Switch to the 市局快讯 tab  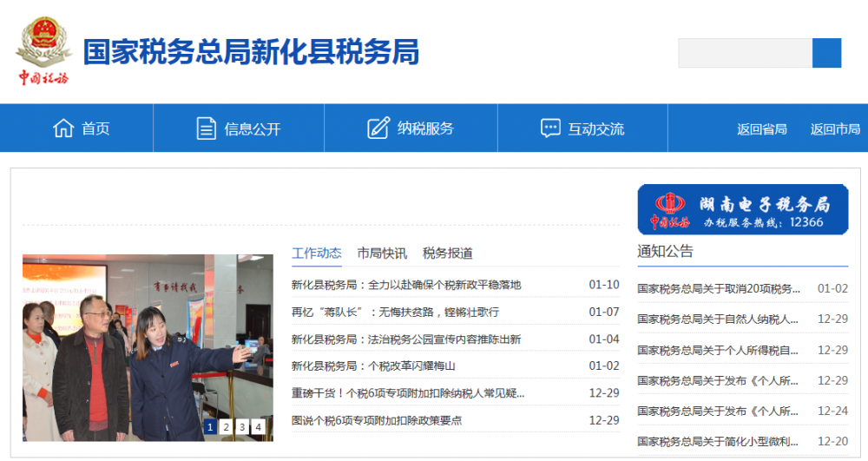382,253
